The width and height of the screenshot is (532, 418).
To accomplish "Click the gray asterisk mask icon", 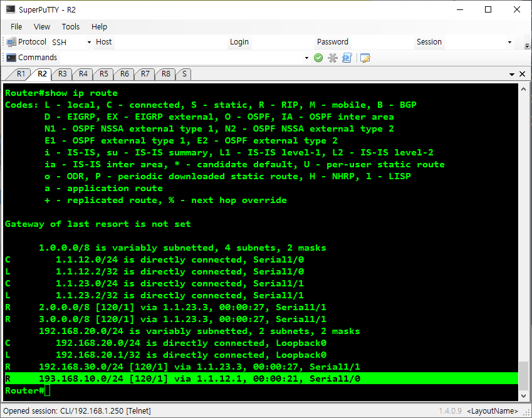I will pos(333,58).
